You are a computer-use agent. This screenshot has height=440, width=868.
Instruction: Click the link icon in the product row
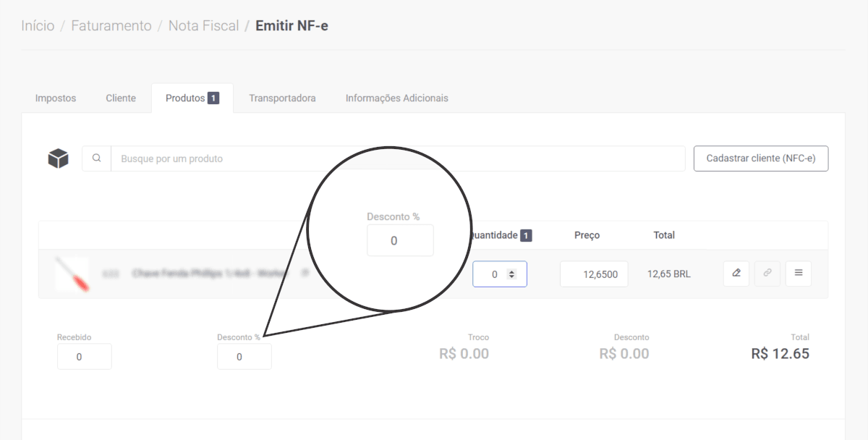tap(767, 274)
